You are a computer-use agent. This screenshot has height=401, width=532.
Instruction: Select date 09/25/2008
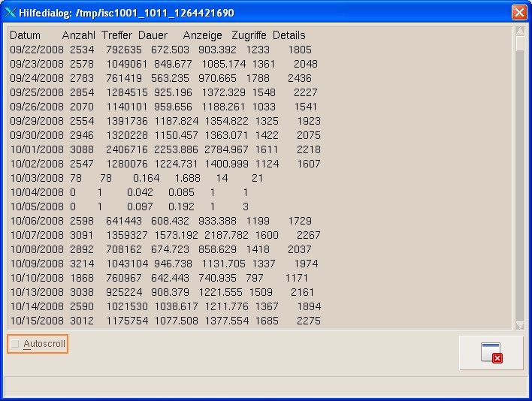coord(37,92)
